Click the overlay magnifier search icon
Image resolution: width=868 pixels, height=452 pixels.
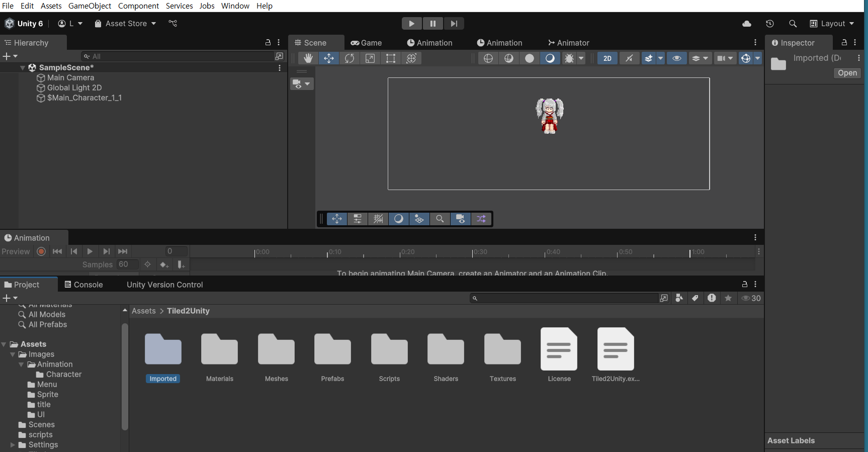coord(440,219)
